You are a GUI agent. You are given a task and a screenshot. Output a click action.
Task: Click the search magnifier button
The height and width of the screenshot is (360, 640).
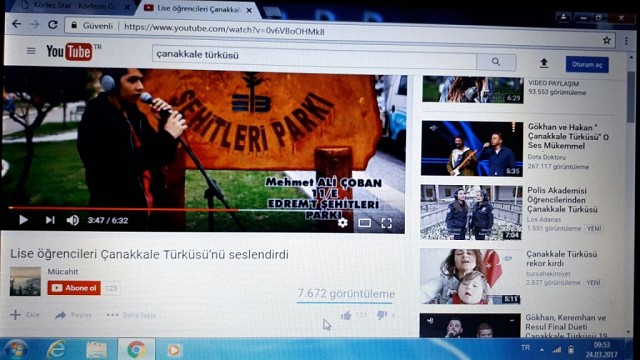tap(496, 62)
